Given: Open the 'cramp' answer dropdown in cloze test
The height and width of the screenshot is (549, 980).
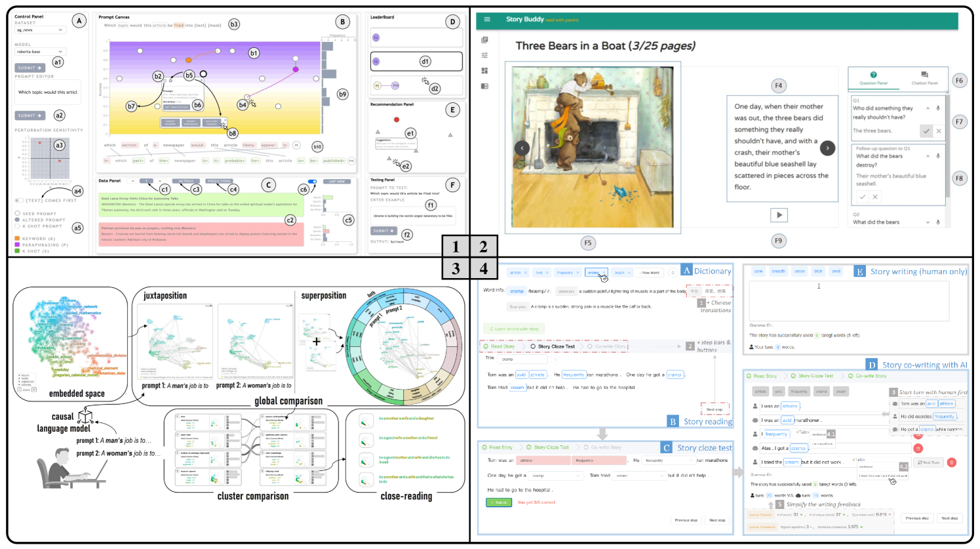Looking at the screenshot, I should 556,476.
